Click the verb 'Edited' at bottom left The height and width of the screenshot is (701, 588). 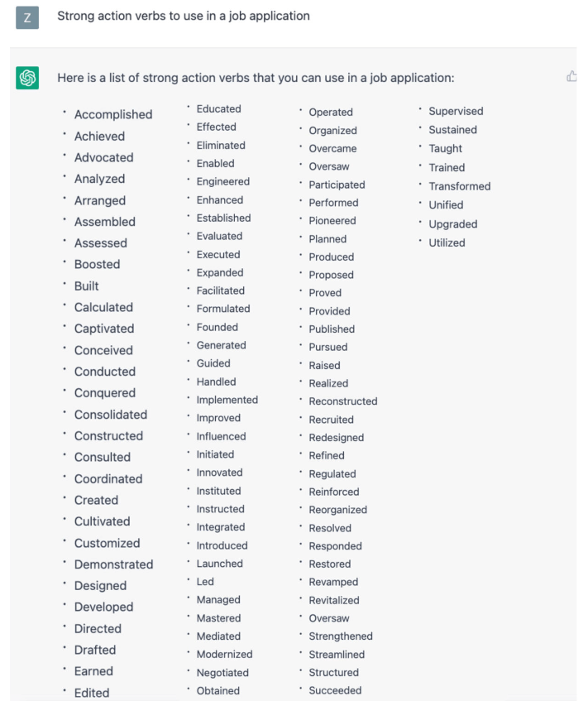pos(91,693)
